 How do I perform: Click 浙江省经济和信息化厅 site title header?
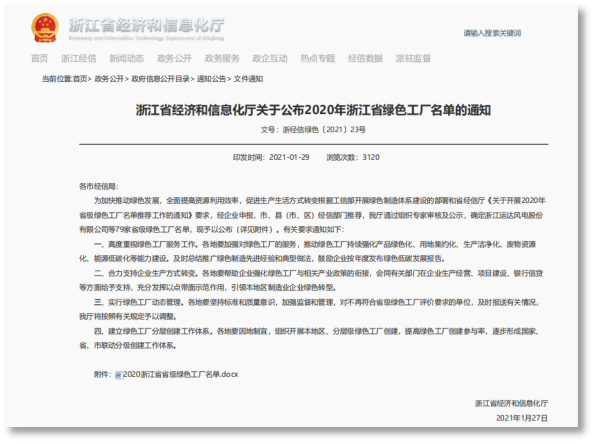click(x=146, y=25)
